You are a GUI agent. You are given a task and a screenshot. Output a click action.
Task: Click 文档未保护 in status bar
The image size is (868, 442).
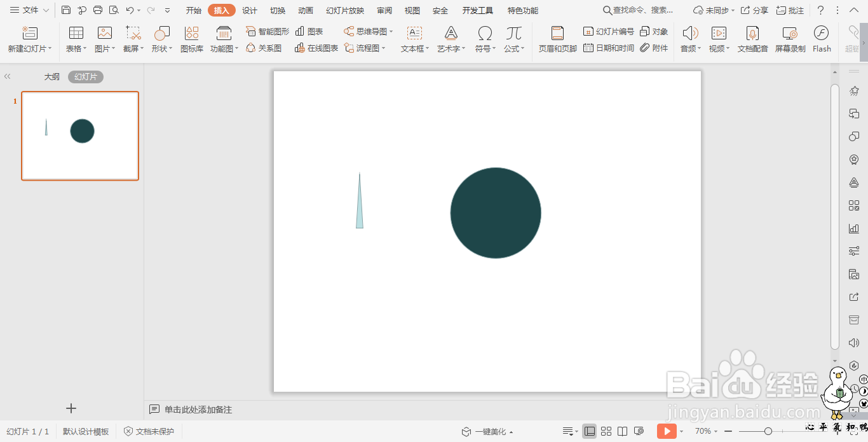coord(149,431)
